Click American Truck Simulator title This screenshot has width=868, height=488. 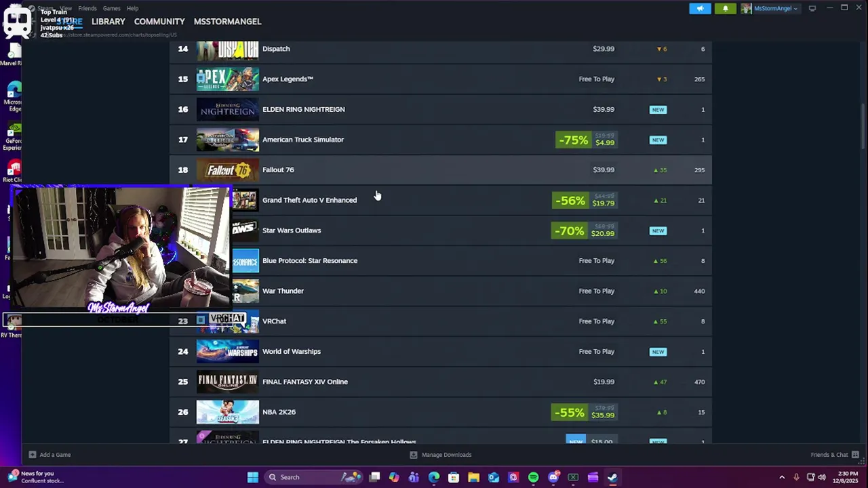303,140
